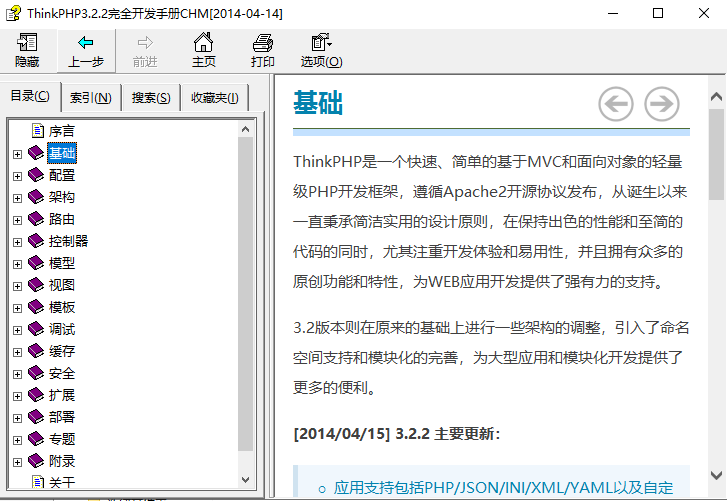Switch to the 索引 tab
The image size is (727, 501).
click(90, 98)
